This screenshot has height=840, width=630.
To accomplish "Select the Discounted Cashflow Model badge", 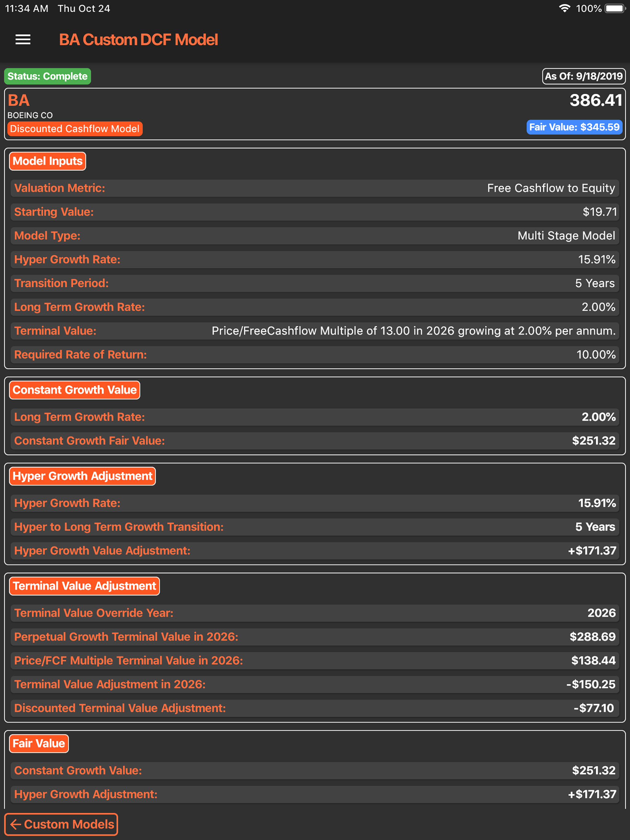I will [x=74, y=129].
